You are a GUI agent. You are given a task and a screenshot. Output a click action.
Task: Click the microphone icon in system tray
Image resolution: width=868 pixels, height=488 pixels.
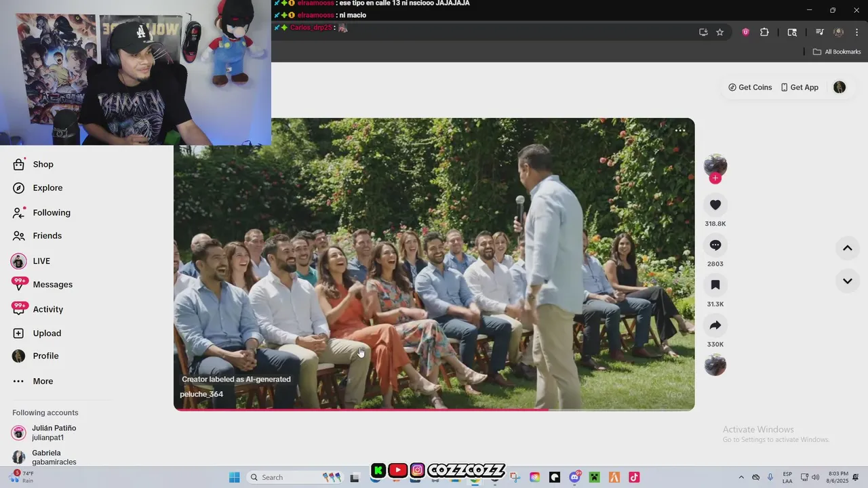point(770,477)
